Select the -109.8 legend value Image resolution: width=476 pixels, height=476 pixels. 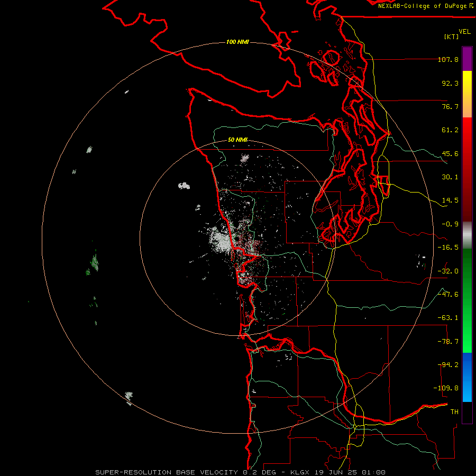[x=446, y=388]
